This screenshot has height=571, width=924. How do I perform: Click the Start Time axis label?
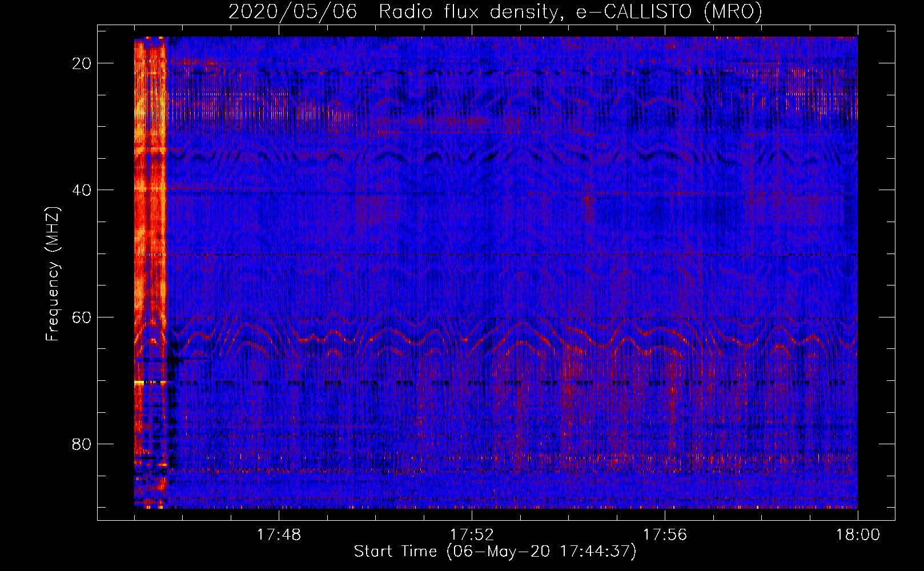pos(495,551)
